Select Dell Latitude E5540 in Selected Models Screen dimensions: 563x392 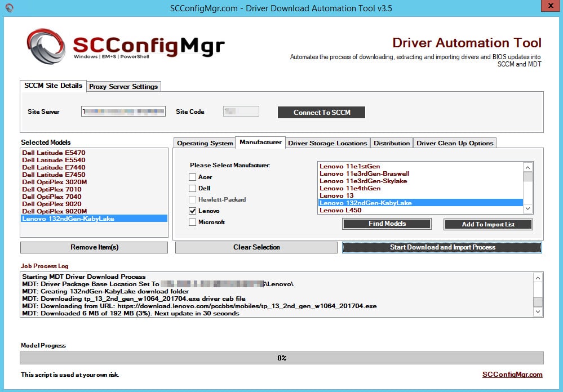click(94, 160)
